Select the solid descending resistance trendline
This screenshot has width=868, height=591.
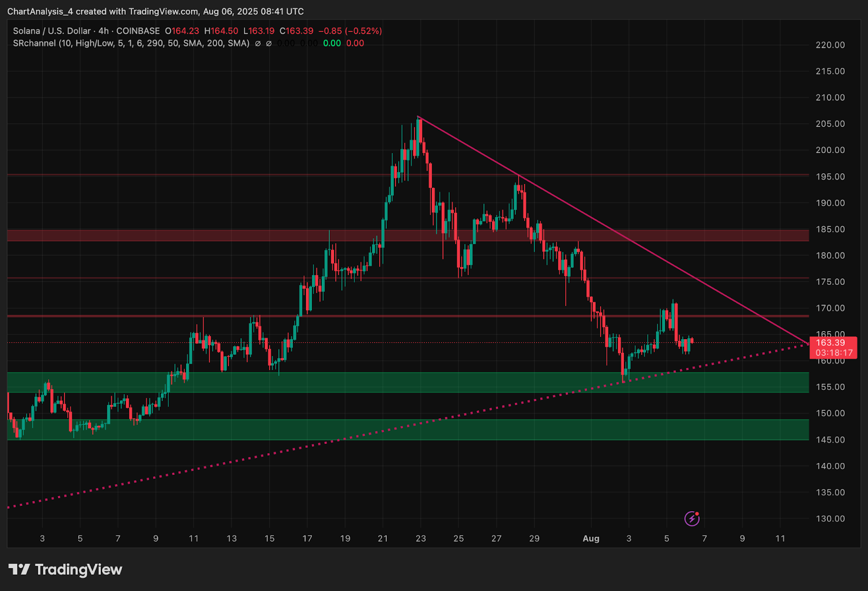613,230
